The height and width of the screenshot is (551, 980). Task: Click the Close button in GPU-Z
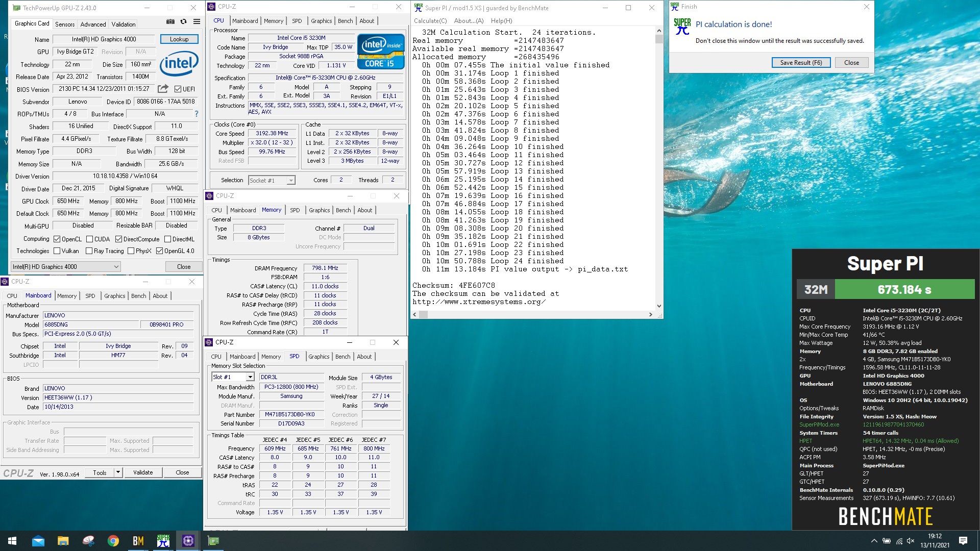[184, 267]
